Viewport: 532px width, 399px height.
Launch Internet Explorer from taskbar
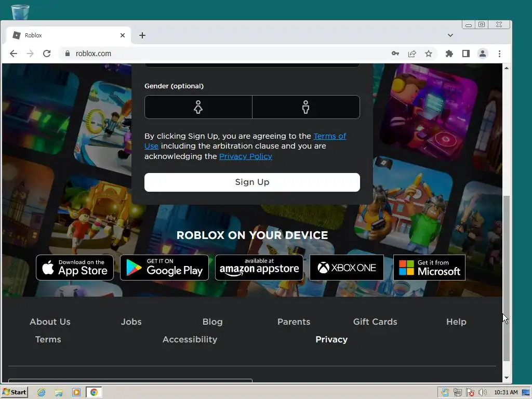pyautogui.click(x=42, y=393)
